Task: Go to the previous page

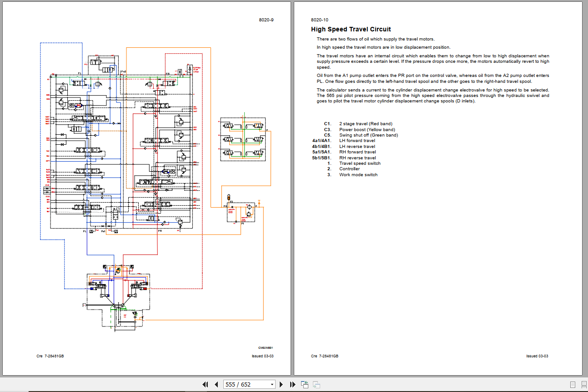Action: point(216,385)
